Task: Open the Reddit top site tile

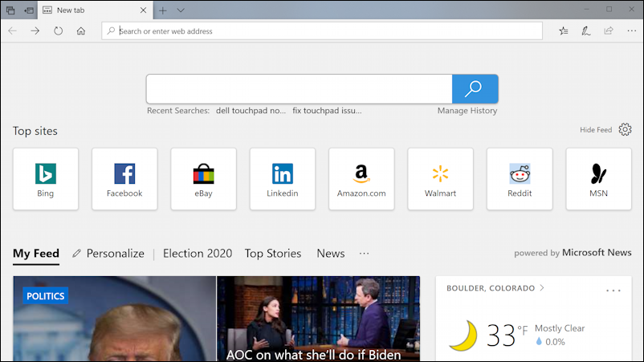Action: coord(520,179)
